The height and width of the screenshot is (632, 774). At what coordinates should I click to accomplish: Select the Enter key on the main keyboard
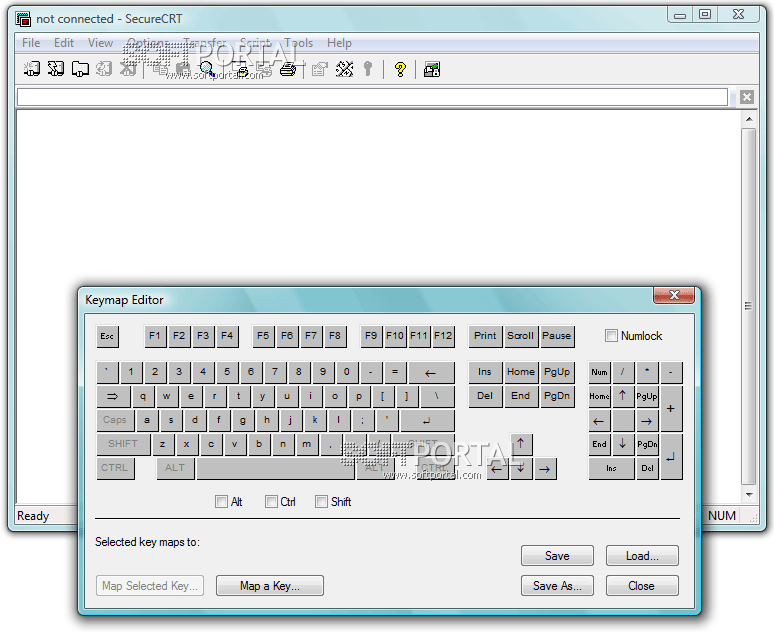pyautogui.click(x=427, y=420)
